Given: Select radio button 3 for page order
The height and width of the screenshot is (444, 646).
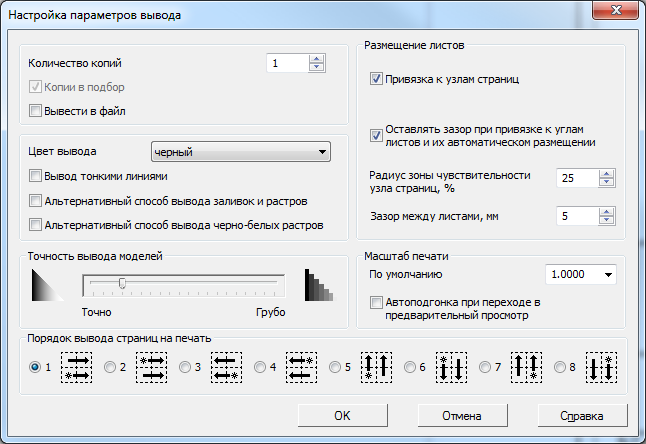Looking at the screenshot, I should [x=186, y=367].
